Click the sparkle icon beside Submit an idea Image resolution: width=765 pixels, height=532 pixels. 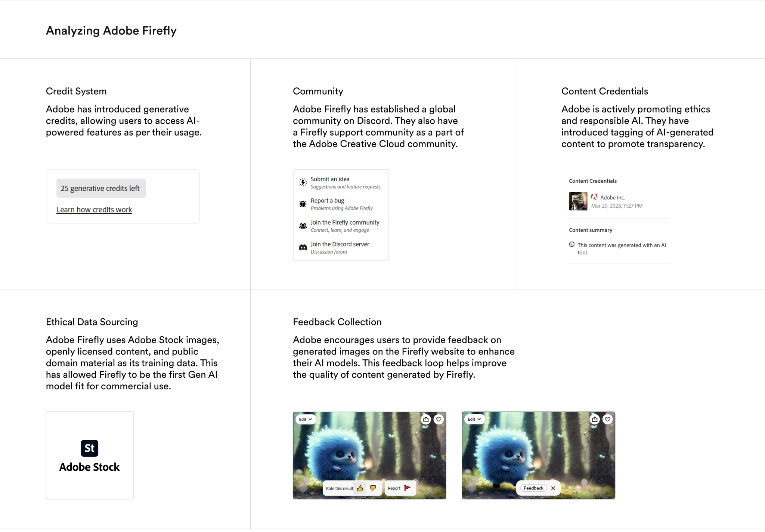coord(303,182)
